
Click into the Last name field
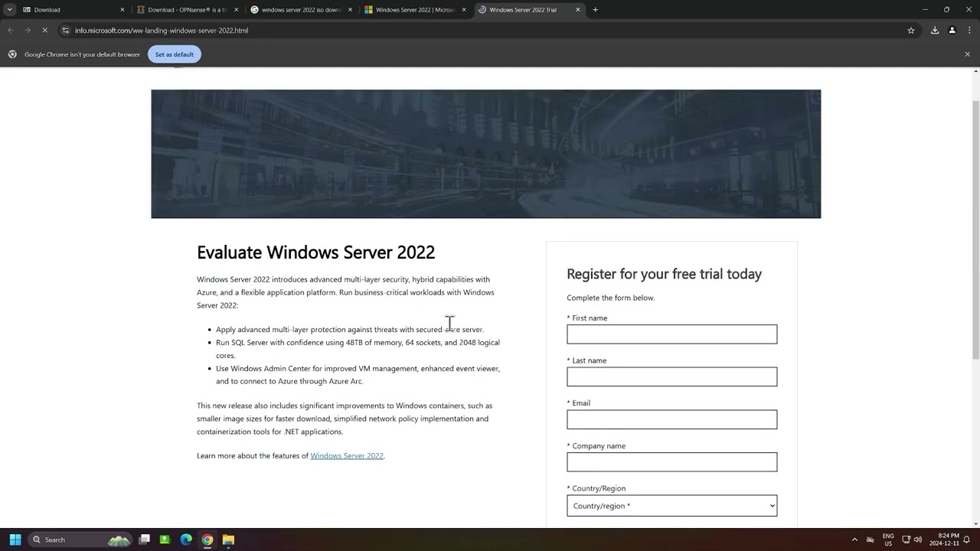[671, 377]
